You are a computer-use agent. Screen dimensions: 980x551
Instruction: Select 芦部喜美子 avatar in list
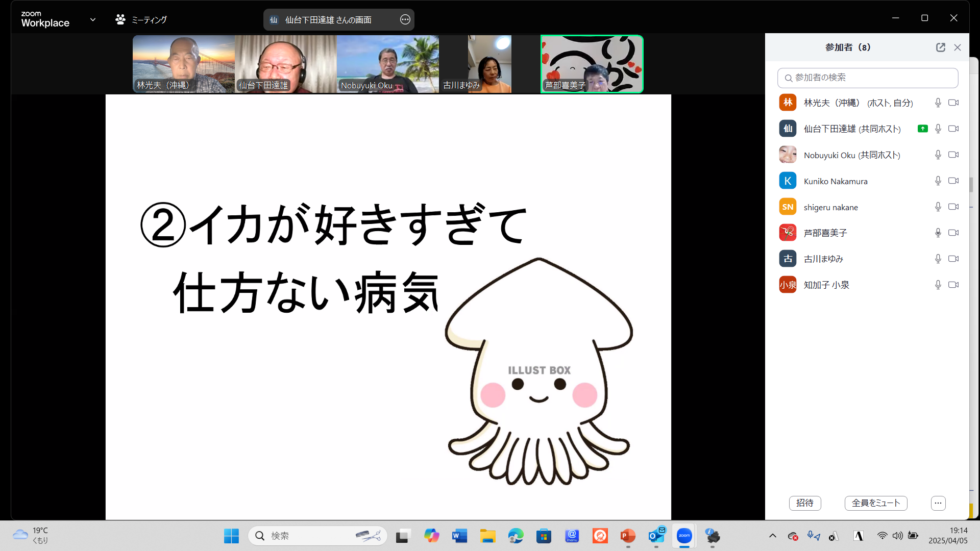point(788,233)
